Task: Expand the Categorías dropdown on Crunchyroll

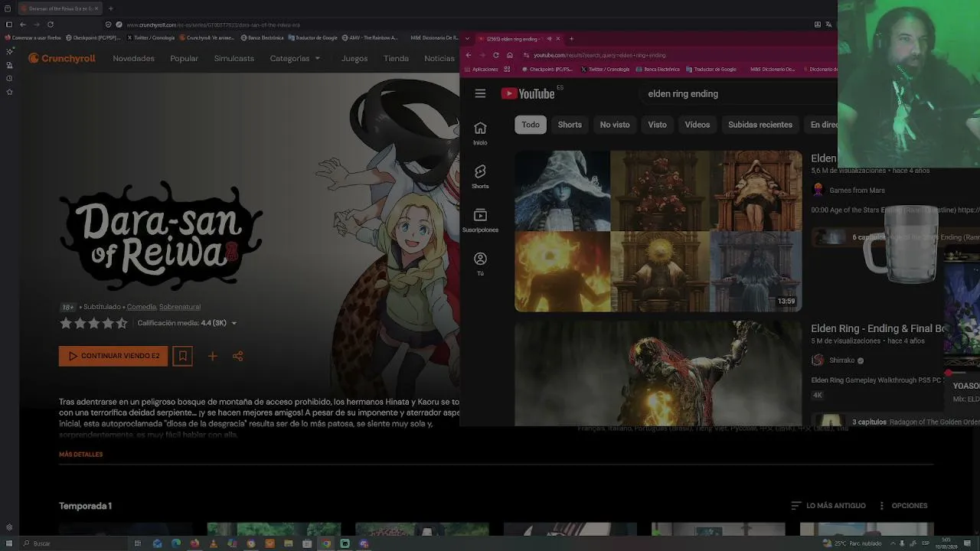Action: (x=295, y=58)
